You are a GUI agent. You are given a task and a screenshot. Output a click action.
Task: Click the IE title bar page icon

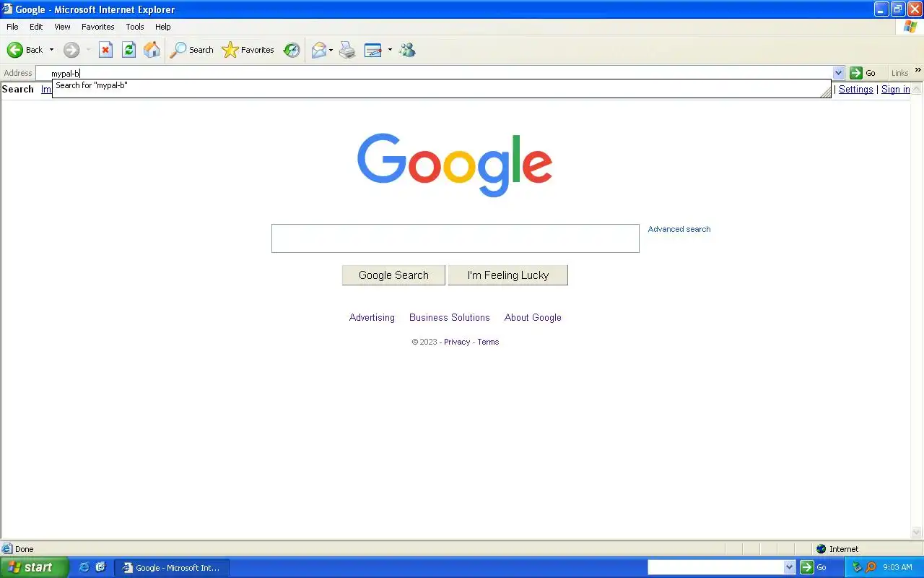pos(7,9)
